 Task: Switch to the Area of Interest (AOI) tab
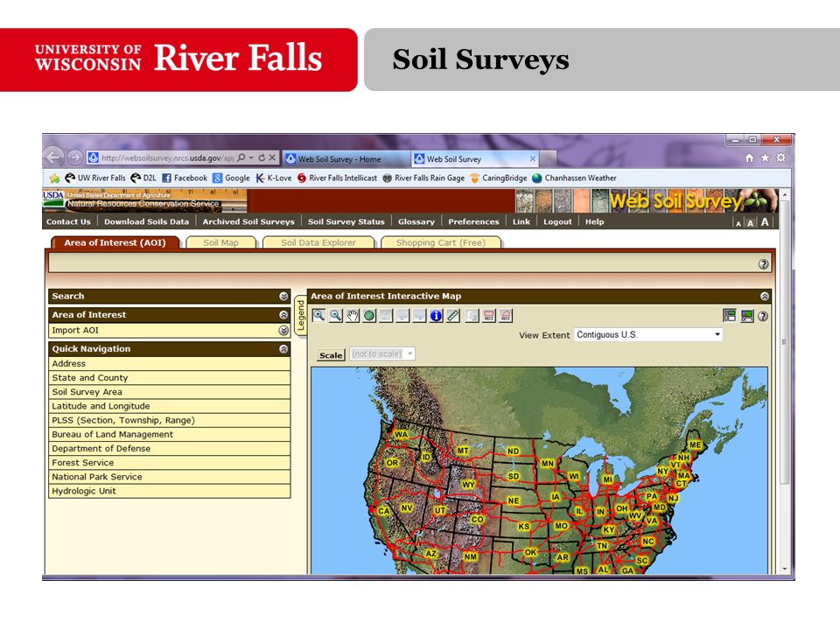[x=115, y=242]
